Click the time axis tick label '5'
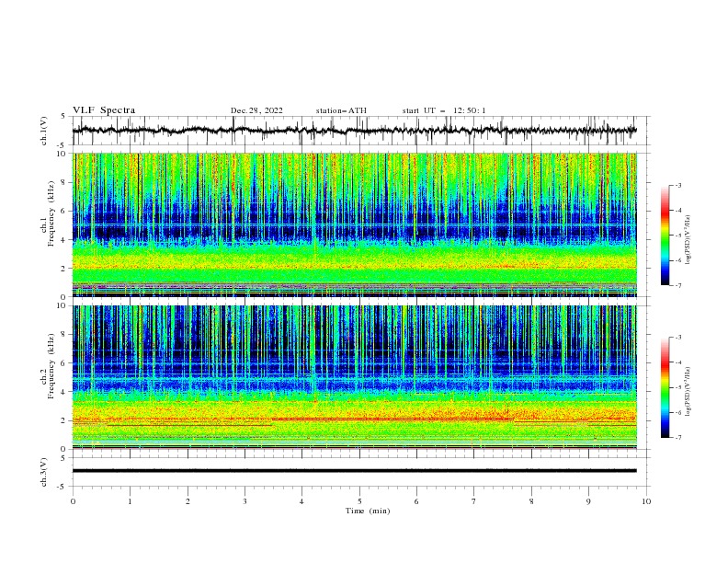The width and height of the screenshot is (728, 563). [x=359, y=501]
